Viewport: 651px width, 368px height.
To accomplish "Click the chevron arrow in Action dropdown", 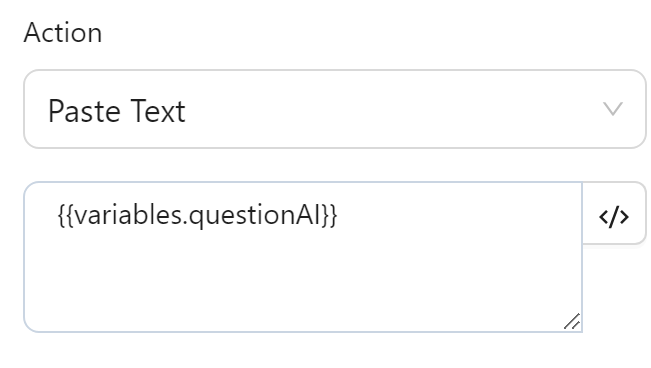I will click(613, 109).
